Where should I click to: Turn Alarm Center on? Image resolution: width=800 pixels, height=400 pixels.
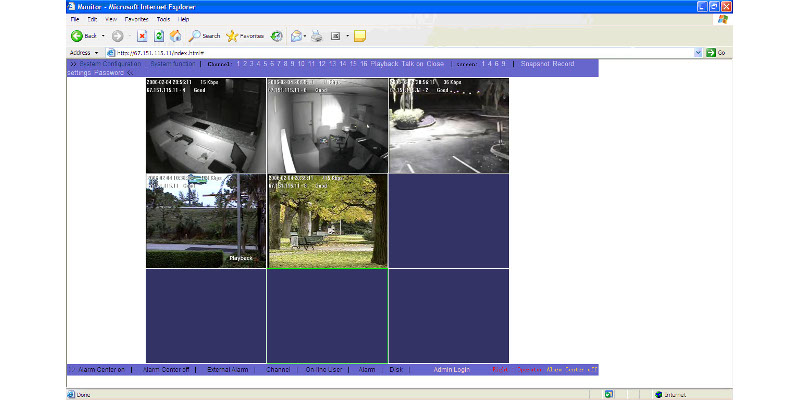click(x=101, y=369)
